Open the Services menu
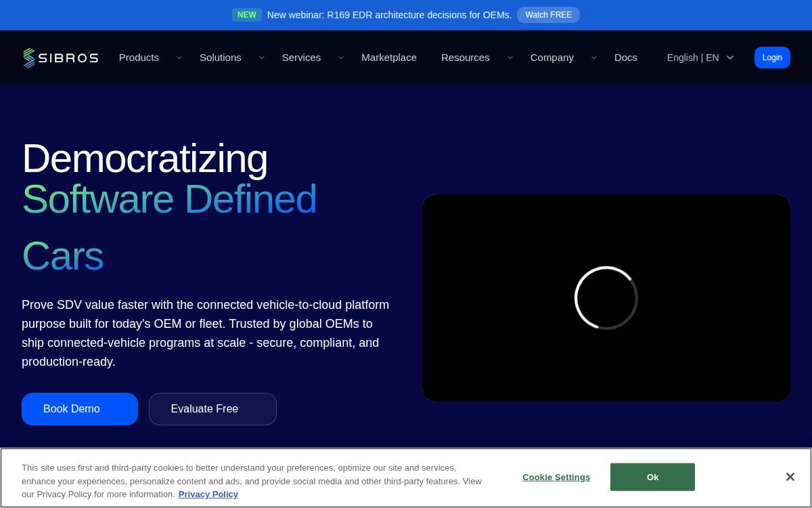Viewport: 812px width, 508px height. click(301, 58)
